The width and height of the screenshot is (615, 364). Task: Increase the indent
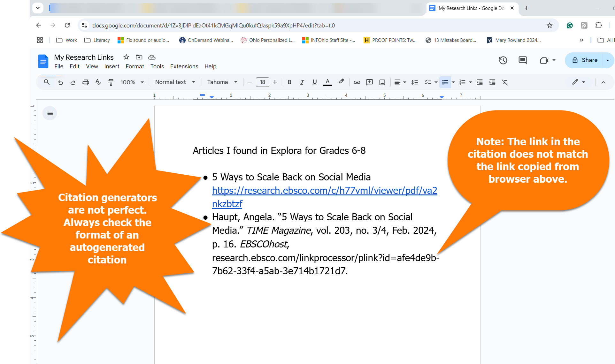492,82
